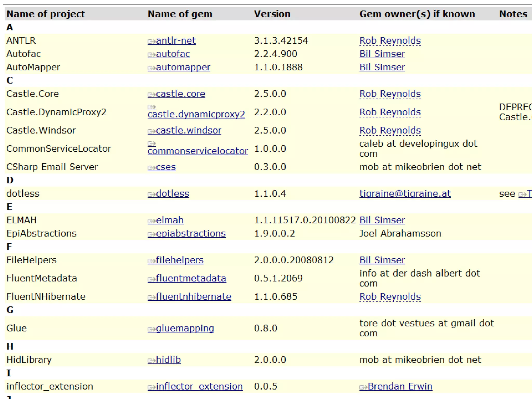This screenshot has height=399, width=532.
Task: Click tigraine@tigraine.at email link
Action: click(405, 194)
